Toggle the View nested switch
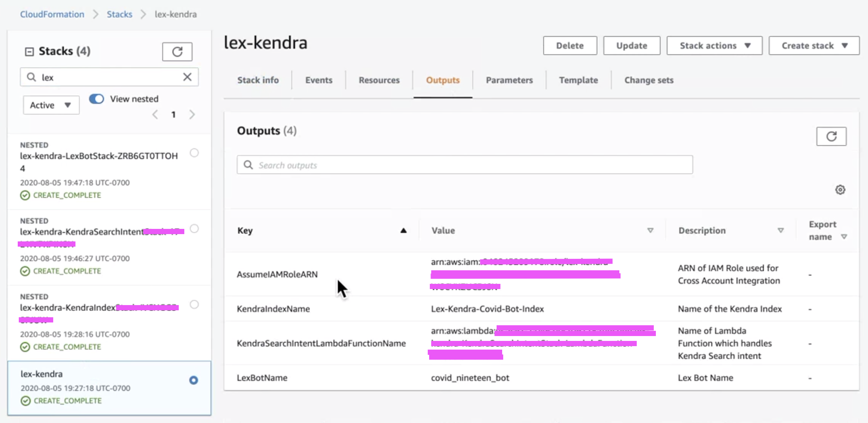Viewport: 868px width, 423px height. (96, 99)
